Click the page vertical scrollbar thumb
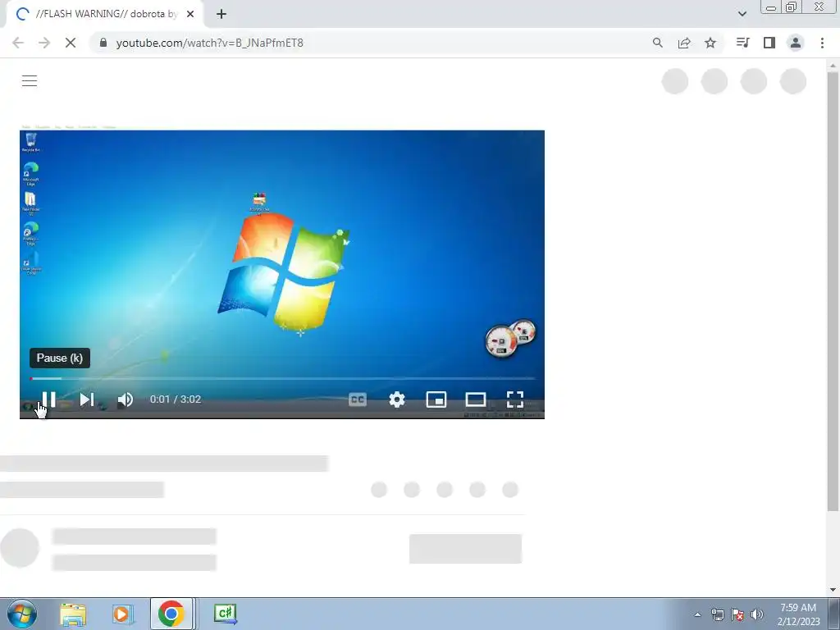The width and height of the screenshot is (840, 630). [833, 292]
